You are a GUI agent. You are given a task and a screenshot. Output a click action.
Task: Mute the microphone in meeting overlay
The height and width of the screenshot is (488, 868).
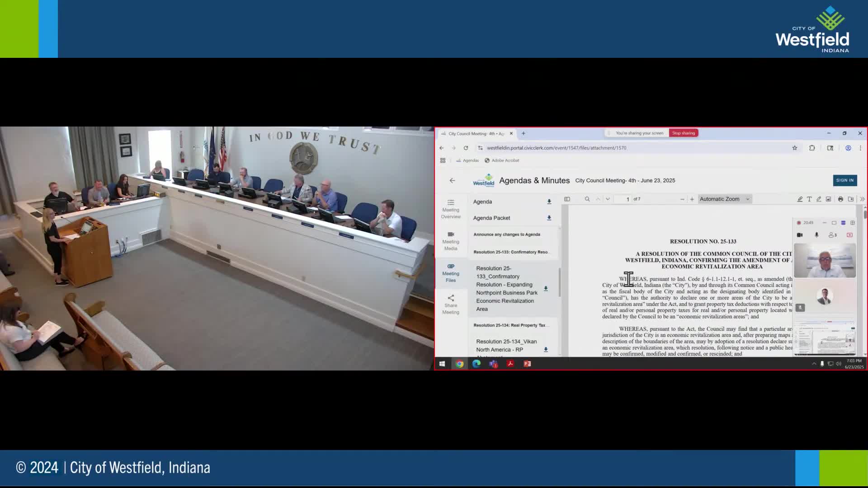pyautogui.click(x=816, y=235)
